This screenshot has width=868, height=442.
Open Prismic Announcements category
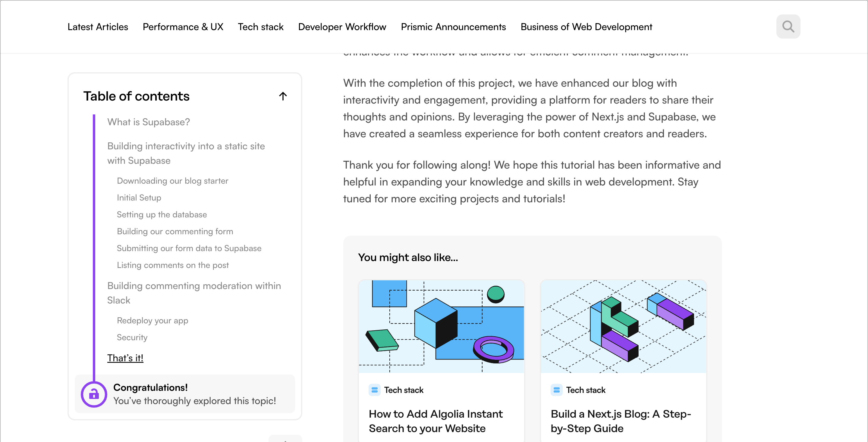pyautogui.click(x=453, y=27)
